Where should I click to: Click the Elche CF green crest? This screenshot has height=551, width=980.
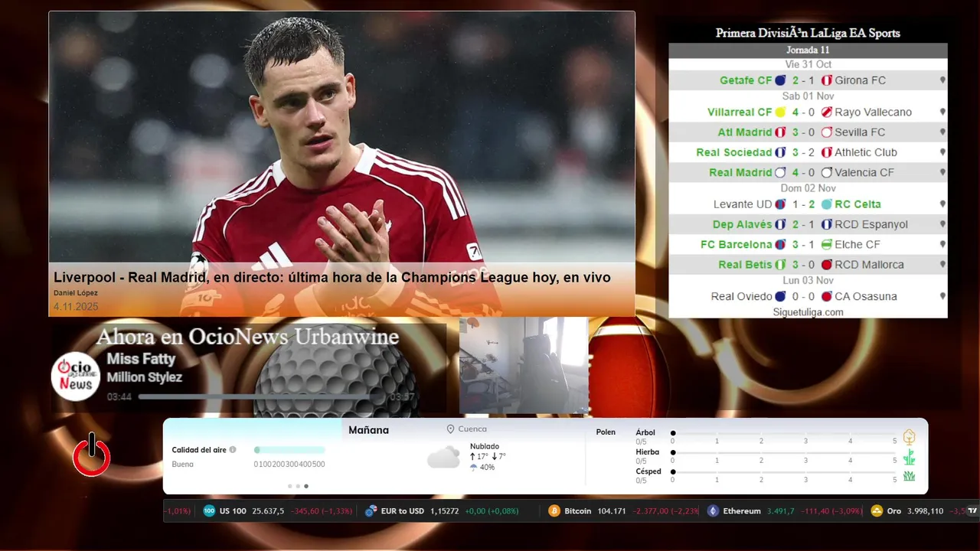827,245
